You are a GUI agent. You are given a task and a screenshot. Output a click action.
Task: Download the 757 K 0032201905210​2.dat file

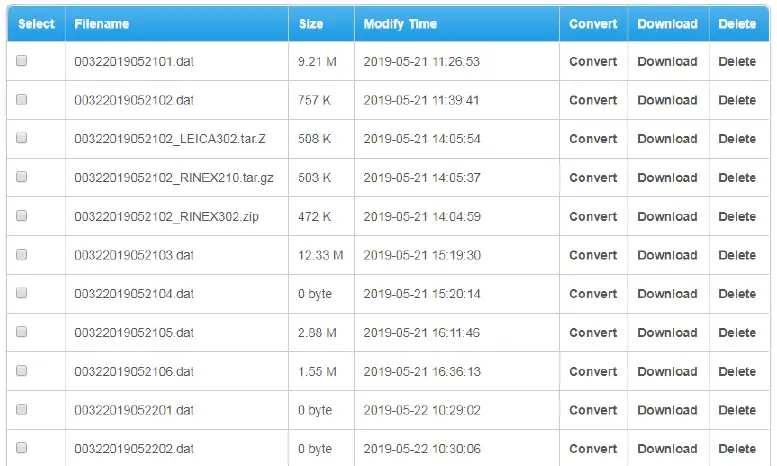click(667, 100)
